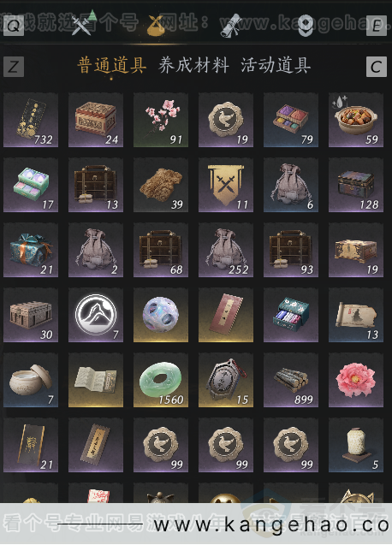Select the fur pelt item with 39
The image size is (392, 545).
pyautogui.click(x=161, y=185)
